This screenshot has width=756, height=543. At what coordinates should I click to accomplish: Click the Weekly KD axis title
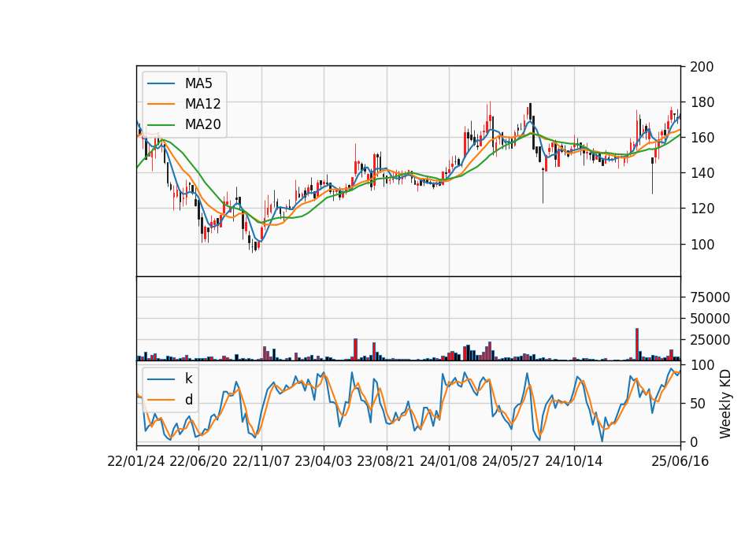(x=725, y=404)
